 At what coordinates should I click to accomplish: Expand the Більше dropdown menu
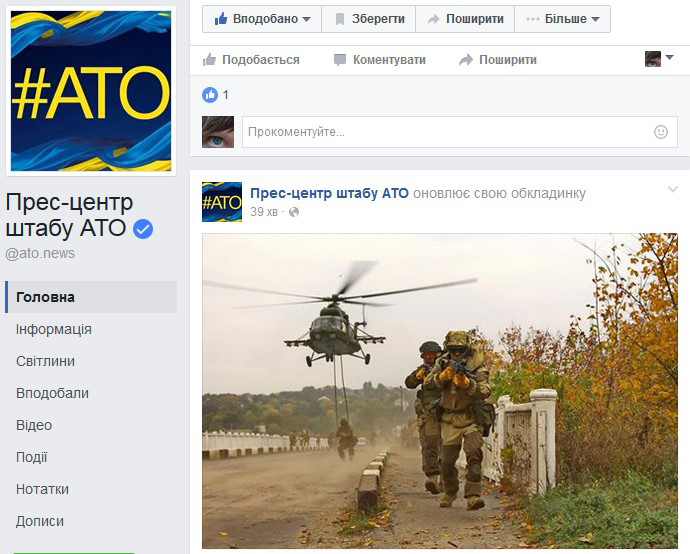(562, 19)
